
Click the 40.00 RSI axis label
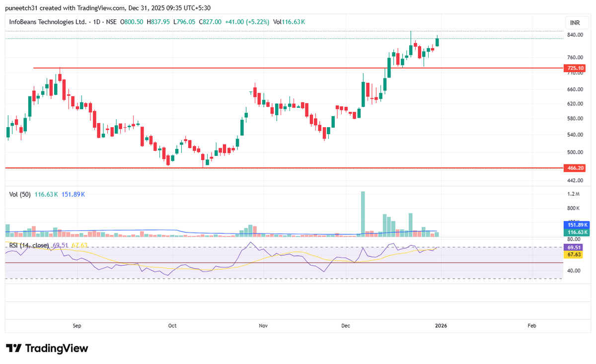pyautogui.click(x=574, y=271)
